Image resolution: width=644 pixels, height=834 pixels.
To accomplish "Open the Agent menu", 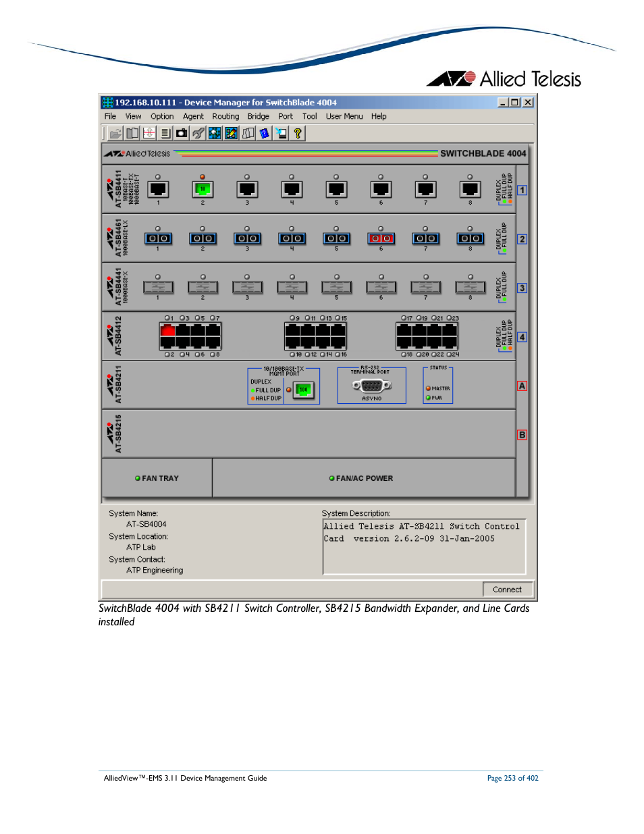I will [x=193, y=116].
